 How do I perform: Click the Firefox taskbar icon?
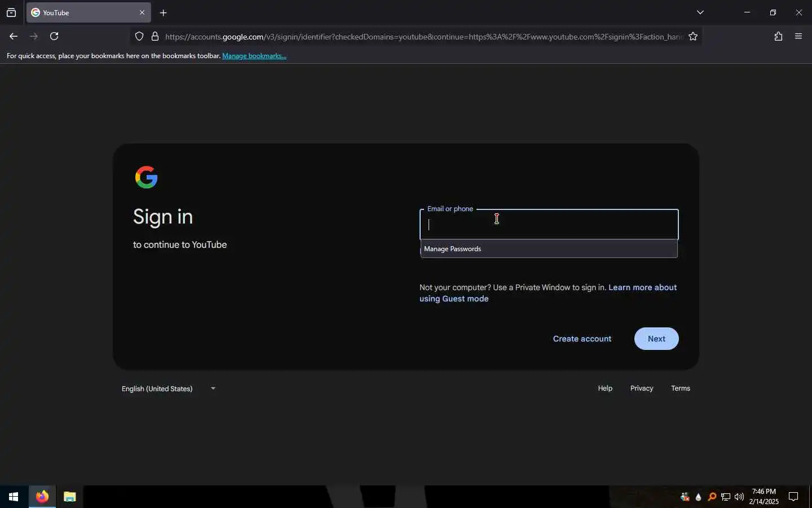point(42,497)
